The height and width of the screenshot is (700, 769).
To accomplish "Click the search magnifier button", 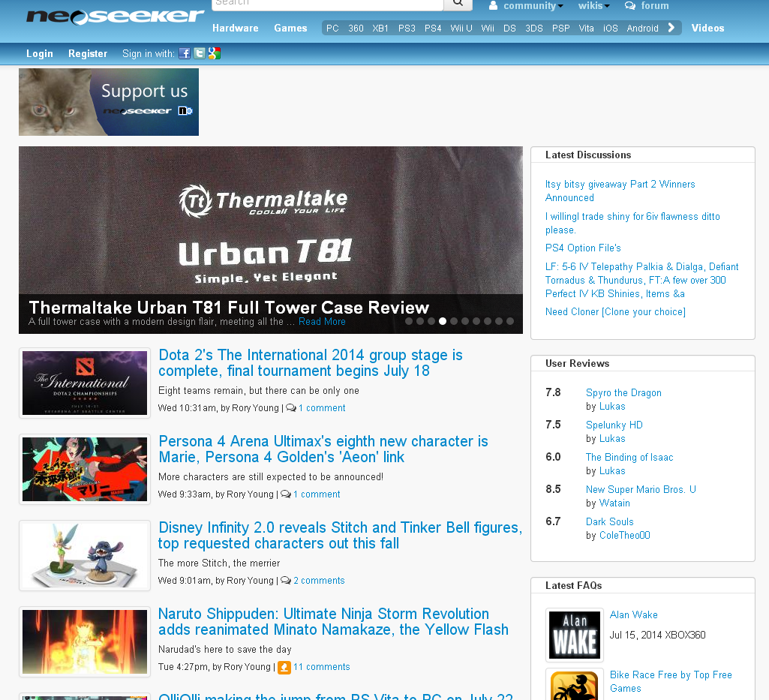I will coord(458,4).
